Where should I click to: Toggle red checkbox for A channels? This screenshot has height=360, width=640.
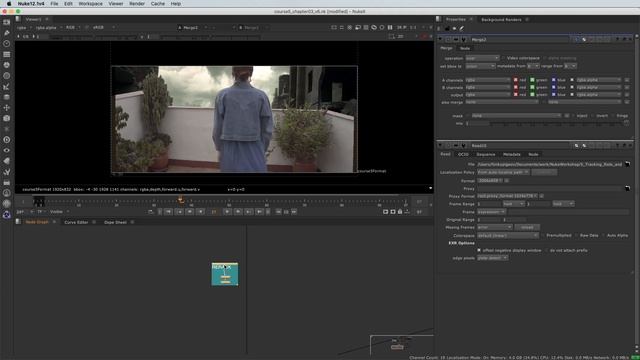click(516, 80)
